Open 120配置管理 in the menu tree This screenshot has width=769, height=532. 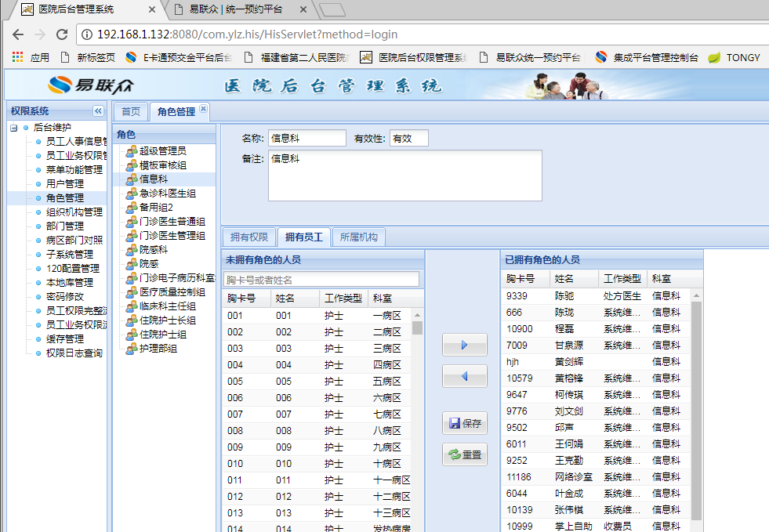(73, 269)
